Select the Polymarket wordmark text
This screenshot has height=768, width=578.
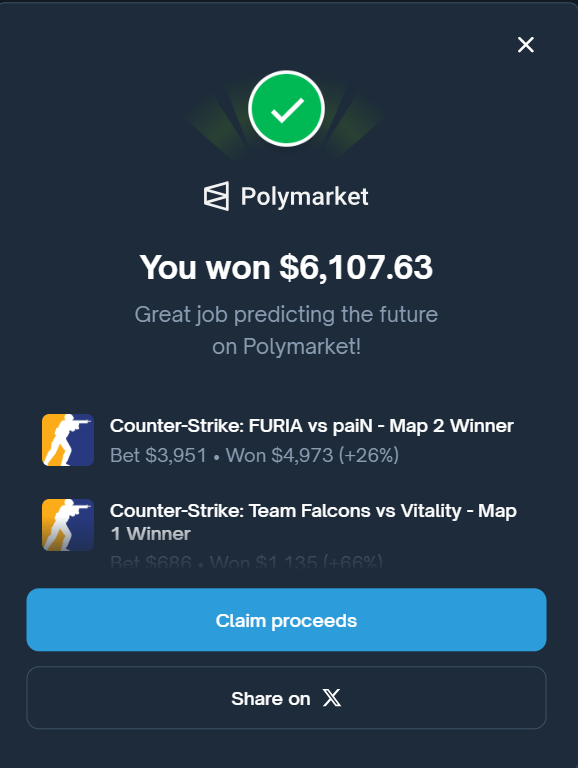pos(304,197)
